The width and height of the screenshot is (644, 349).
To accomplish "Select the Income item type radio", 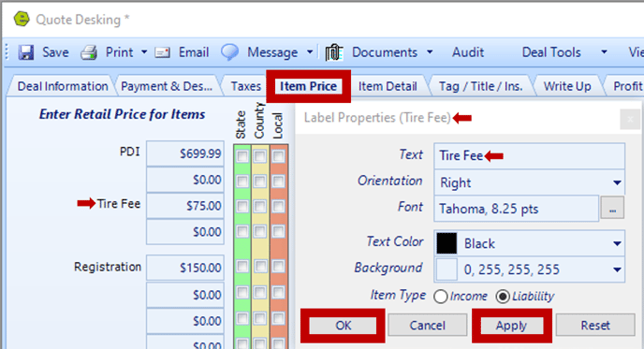I will coord(440,297).
